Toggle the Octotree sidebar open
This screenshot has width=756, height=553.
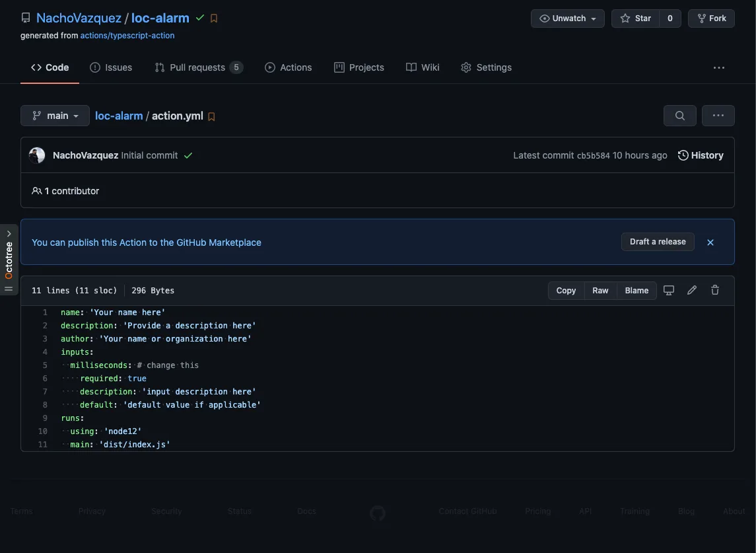click(x=9, y=288)
